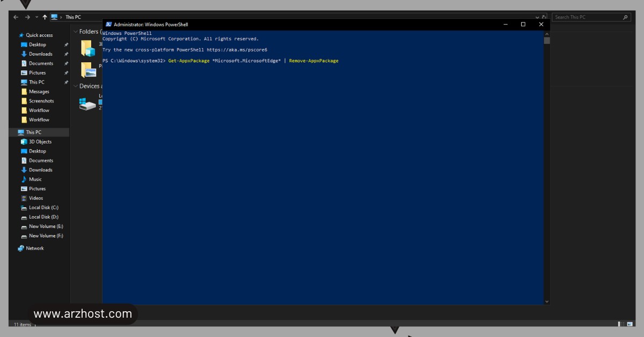This screenshot has width=644, height=337.
Task: Unpin Desktop from Quick access
Action: tap(65, 45)
